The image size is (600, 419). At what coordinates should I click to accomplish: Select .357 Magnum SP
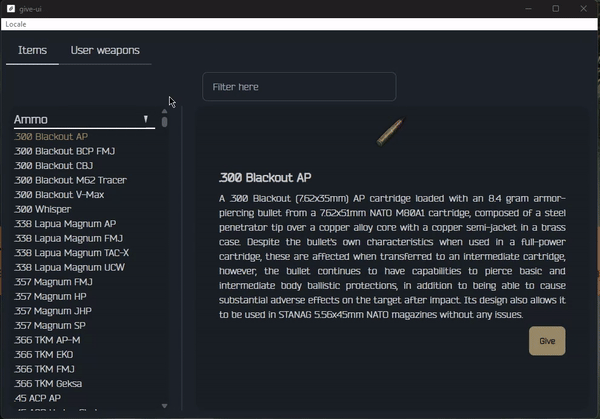pos(50,326)
